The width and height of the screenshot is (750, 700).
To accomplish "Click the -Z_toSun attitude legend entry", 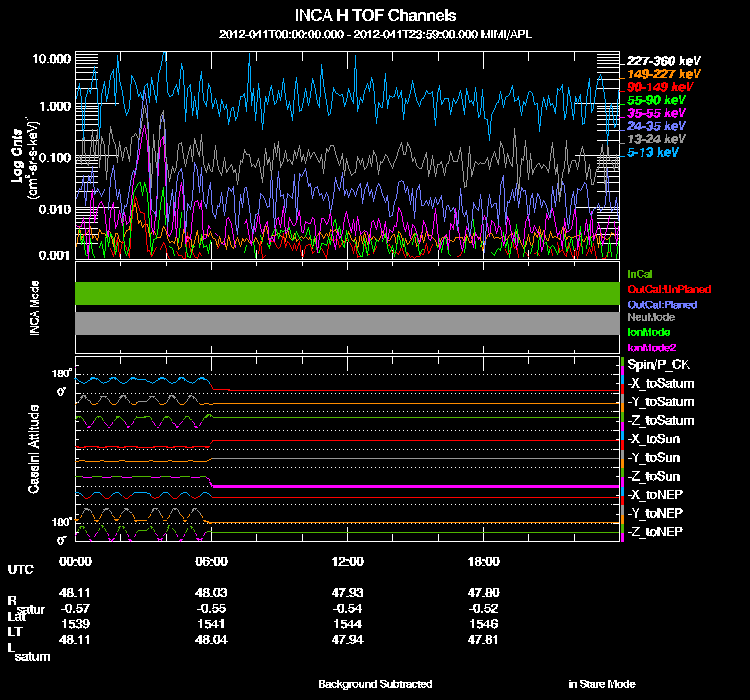I will point(655,476).
